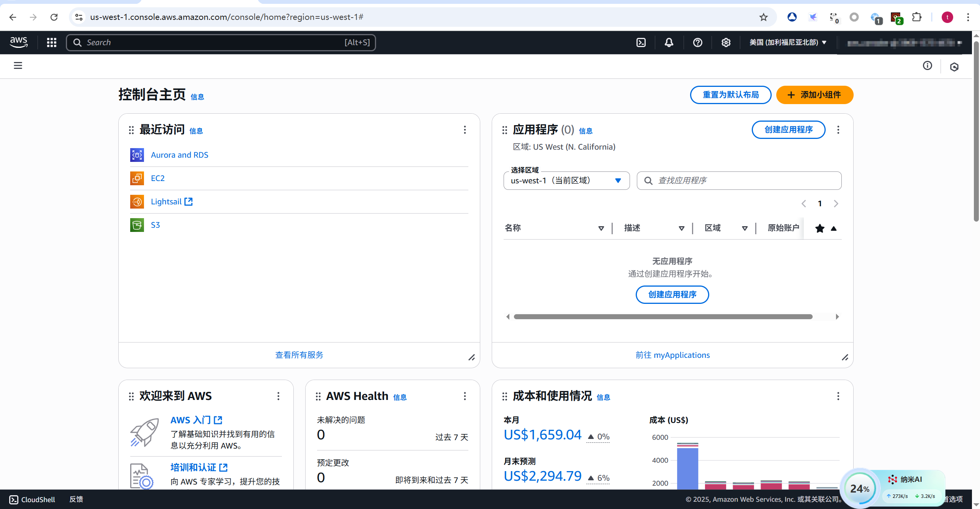
Task: Open the 最近访问 widget three-dot menu
Action: coord(465,130)
